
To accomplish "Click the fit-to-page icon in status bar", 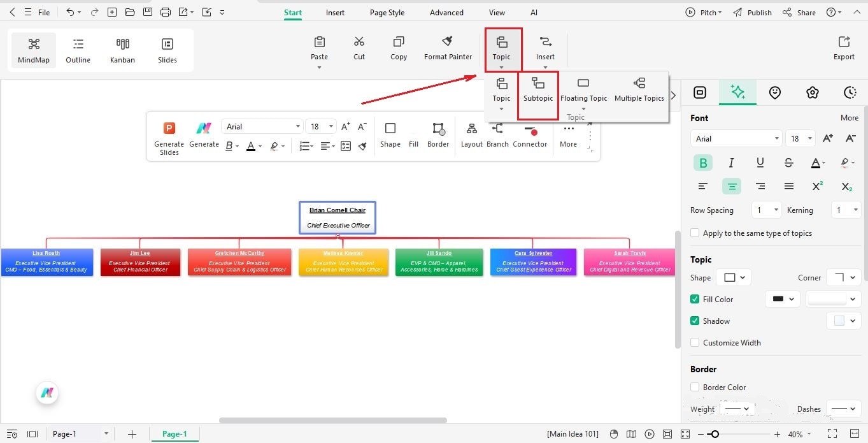I will (667, 434).
